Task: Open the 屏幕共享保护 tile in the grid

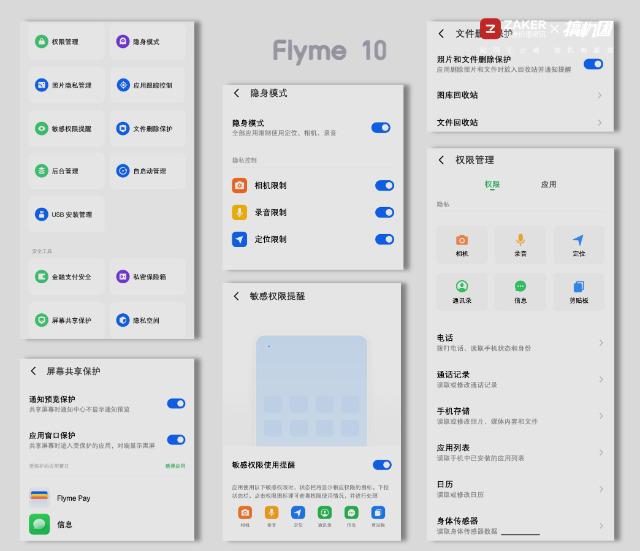Action: point(67,320)
